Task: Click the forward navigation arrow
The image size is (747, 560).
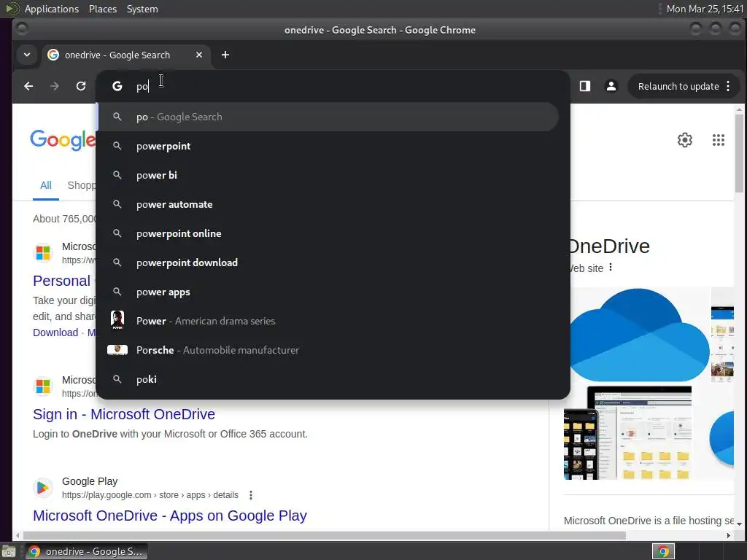Action: pyautogui.click(x=55, y=86)
